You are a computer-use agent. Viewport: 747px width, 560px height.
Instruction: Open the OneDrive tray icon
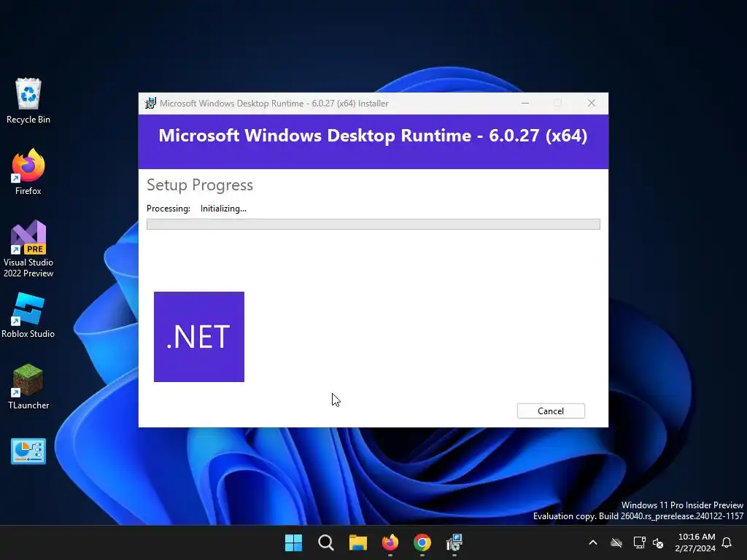click(616, 542)
